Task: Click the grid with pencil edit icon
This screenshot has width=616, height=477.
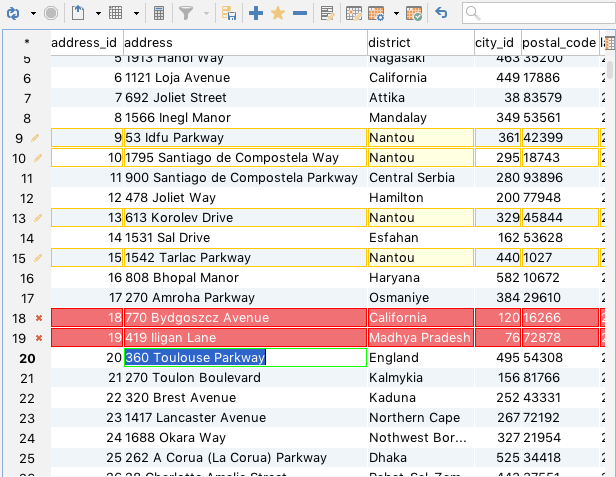Action: [x=327, y=13]
